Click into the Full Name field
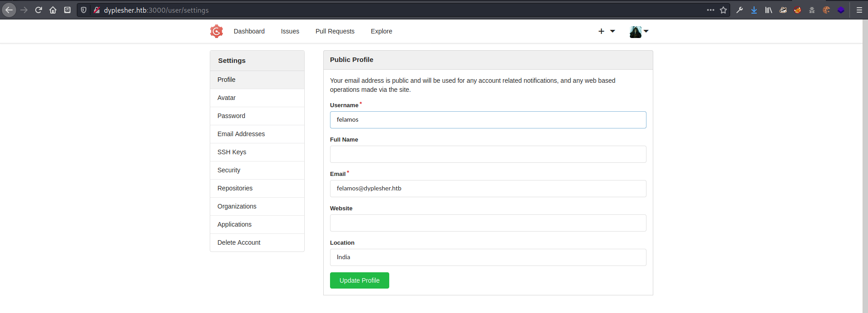 click(488, 154)
